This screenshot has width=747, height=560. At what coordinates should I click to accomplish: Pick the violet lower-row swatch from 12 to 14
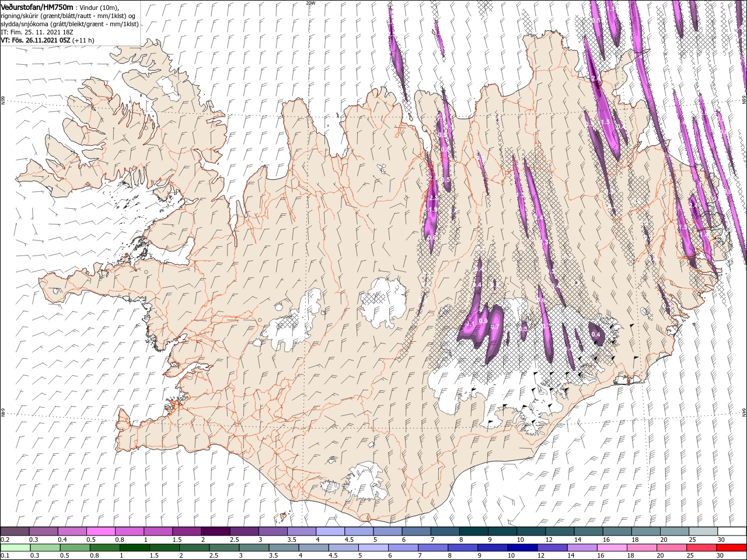point(552,548)
